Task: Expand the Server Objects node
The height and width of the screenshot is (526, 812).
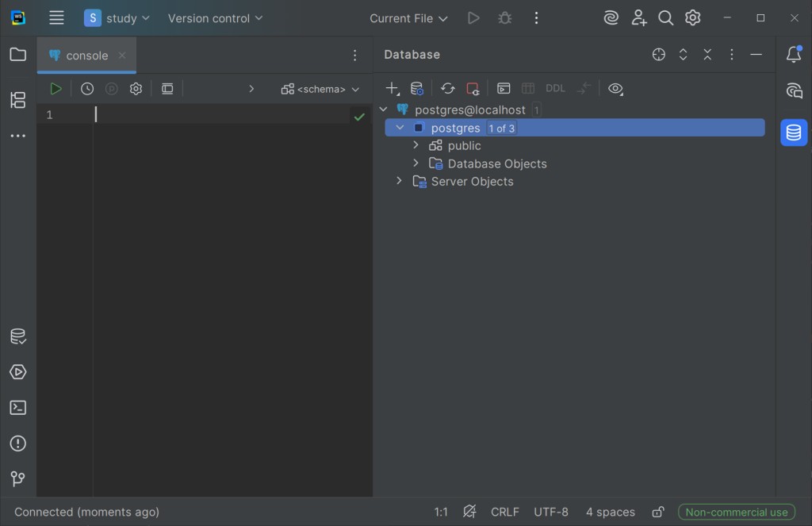Action: tap(399, 181)
